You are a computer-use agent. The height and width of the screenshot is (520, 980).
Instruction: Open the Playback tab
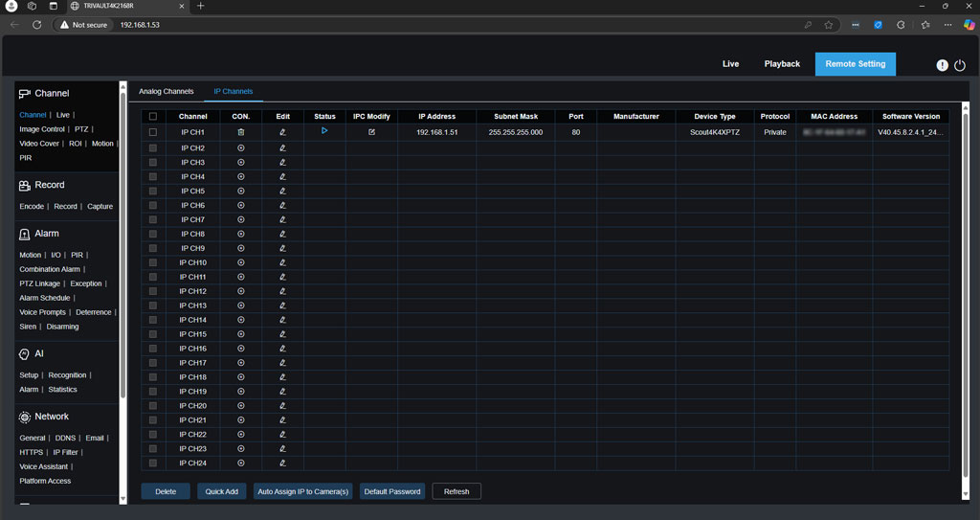click(x=782, y=64)
